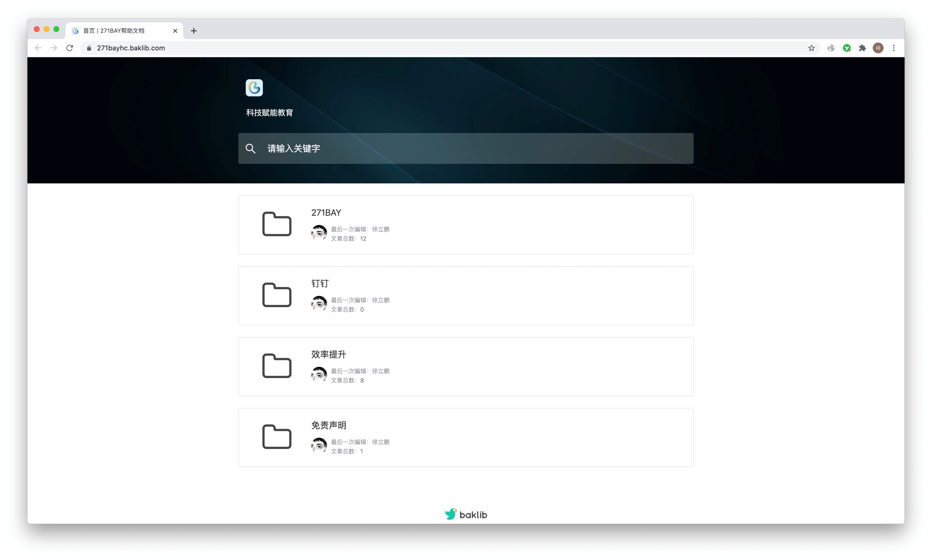The height and width of the screenshot is (560, 932).
Task: Open the 钉钉 folder icon
Action: point(277,295)
